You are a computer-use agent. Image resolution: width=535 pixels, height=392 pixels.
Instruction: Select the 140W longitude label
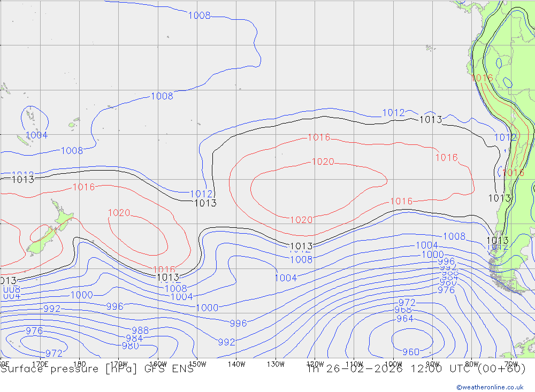(x=236, y=364)
